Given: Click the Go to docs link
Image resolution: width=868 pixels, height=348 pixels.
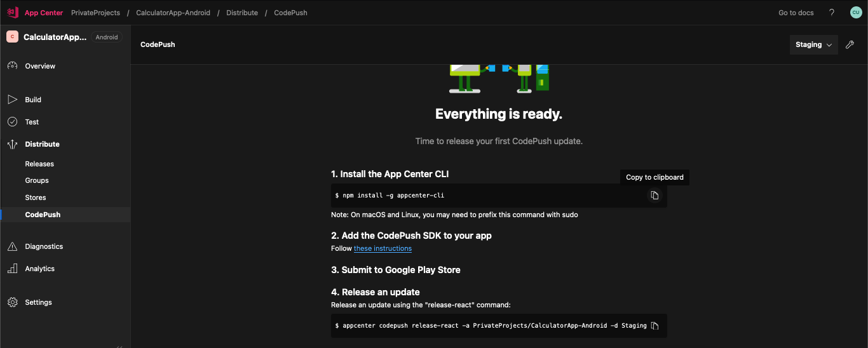Looking at the screenshot, I should (x=796, y=13).
